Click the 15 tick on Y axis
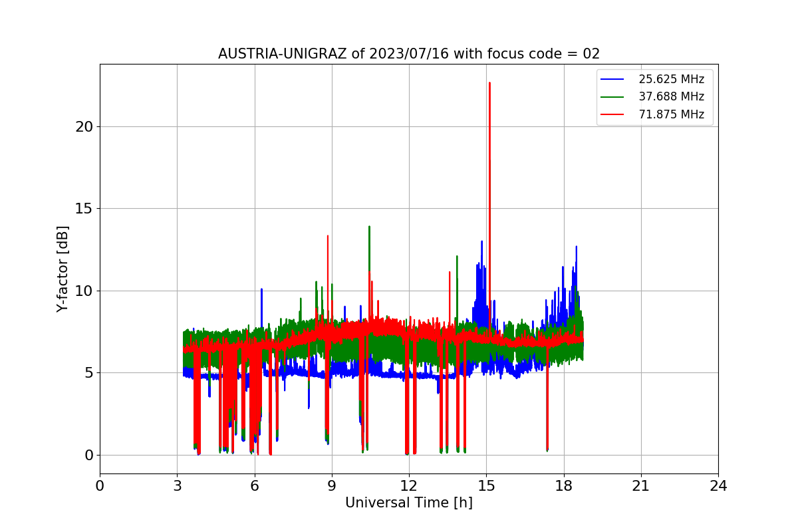The height and width of the screenshot is (532, 798). tap(85, 209)
